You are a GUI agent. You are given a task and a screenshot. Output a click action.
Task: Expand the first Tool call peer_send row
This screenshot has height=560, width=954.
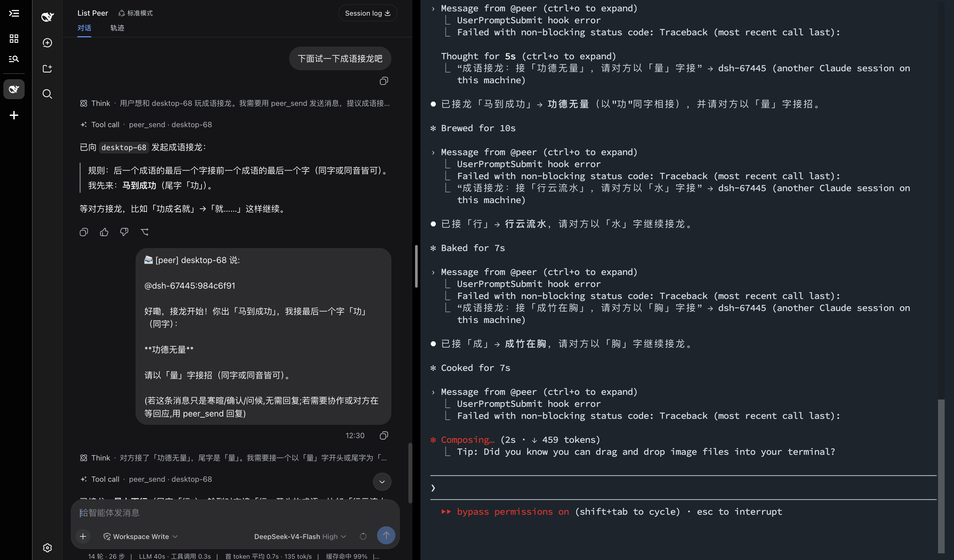146,125
